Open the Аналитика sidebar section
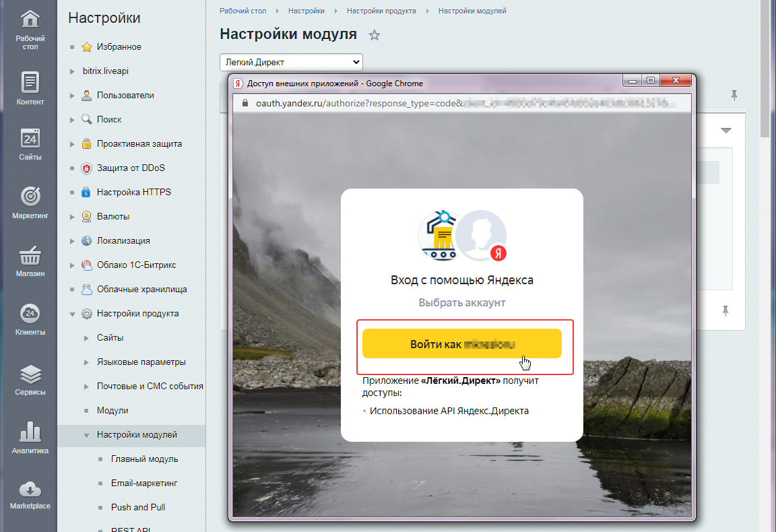 tap(30, 438)
